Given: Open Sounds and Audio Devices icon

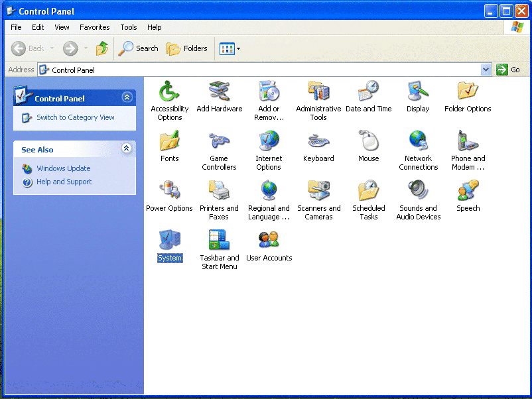Looking at the screenshot, I should [x=418, y=190].
